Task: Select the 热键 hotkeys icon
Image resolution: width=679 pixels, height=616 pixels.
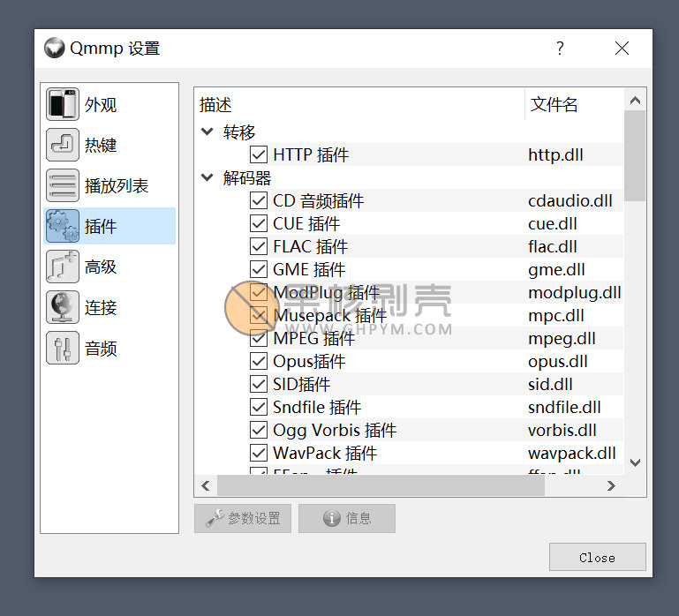Action: coord(63,146)
